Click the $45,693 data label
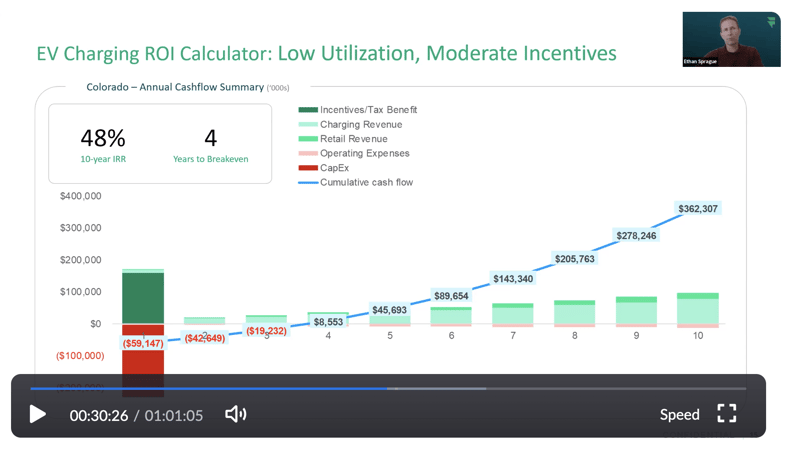The height and width of the screenshot is (456, 800). (x=389, y=310)
